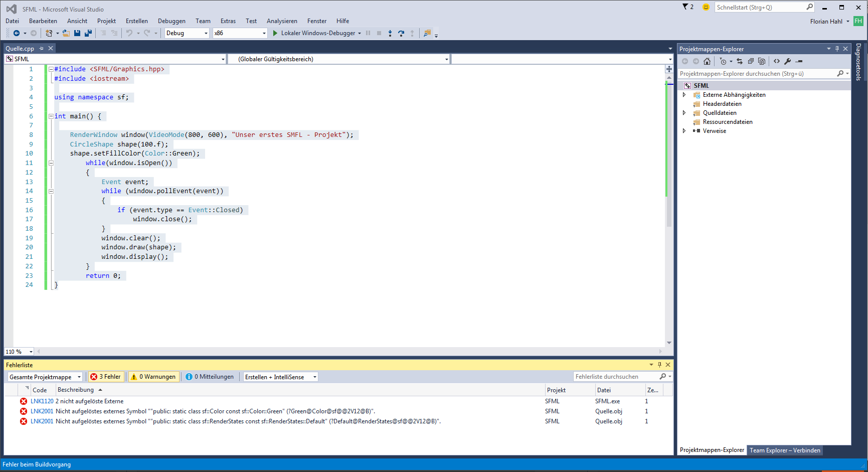The image size is (868, 472).
Task: Sort error list by Projekt column
Action: pos(570,390)
